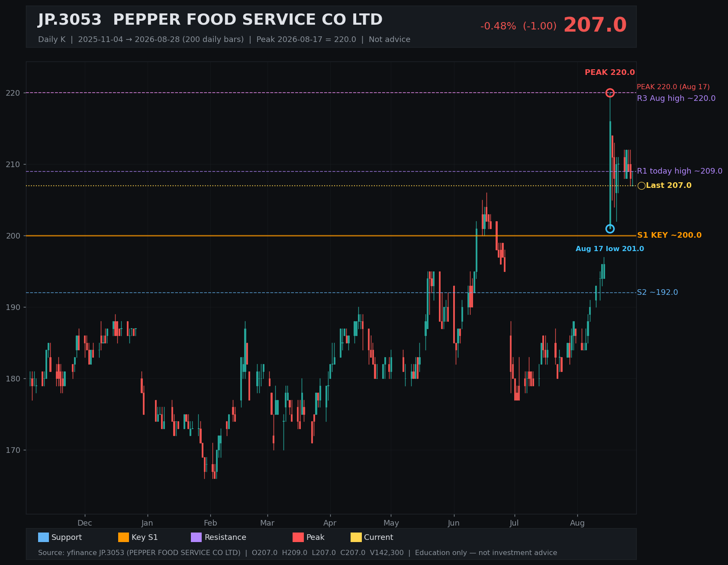This screenshot has height=565, width=728.
Task: Click the Peak legend text
Action: pos(316,537)
